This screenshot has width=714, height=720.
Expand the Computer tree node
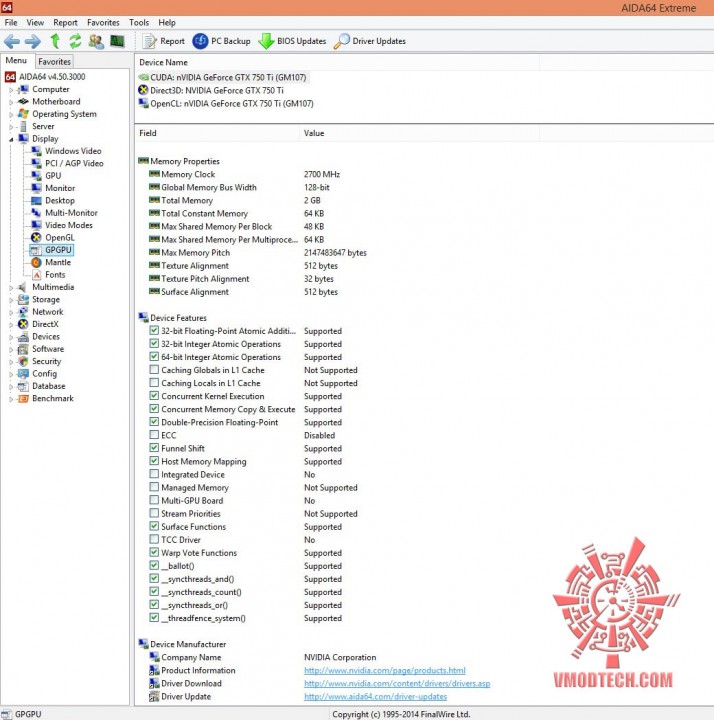click(x=11, y=90)
